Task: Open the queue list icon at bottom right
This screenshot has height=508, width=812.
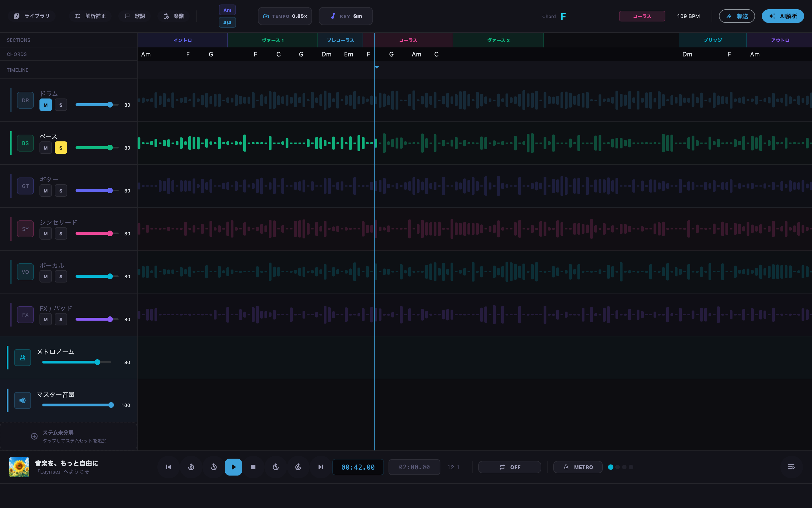Action: pos(791,467)
